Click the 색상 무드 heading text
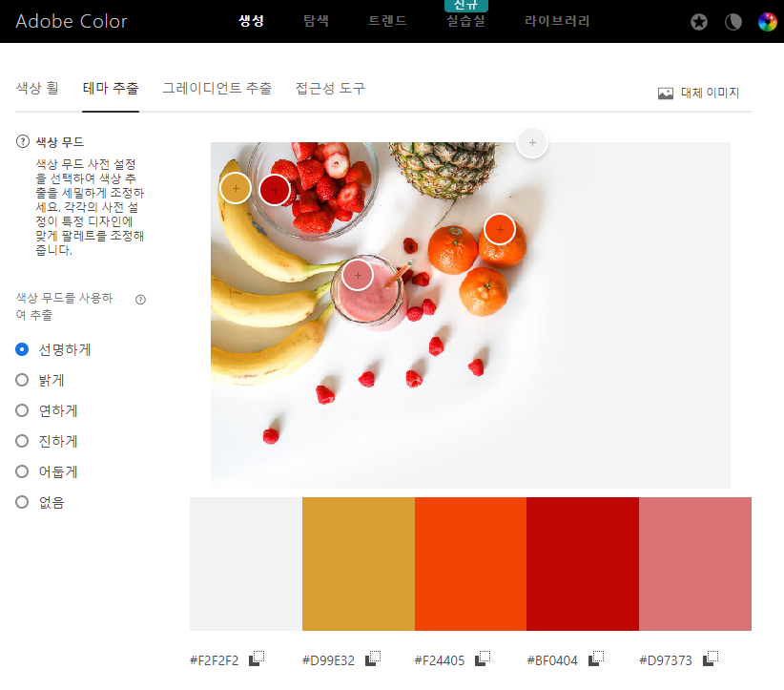 [60, 142]
